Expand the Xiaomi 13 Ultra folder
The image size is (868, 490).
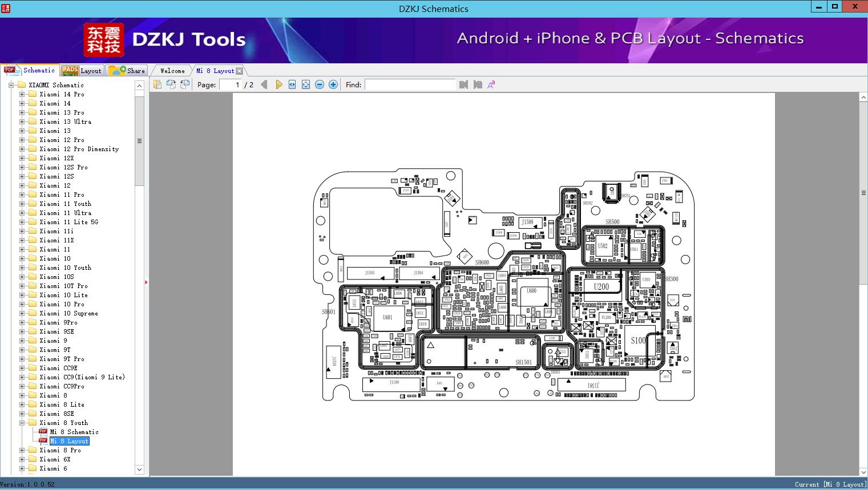tap(22, 122)
